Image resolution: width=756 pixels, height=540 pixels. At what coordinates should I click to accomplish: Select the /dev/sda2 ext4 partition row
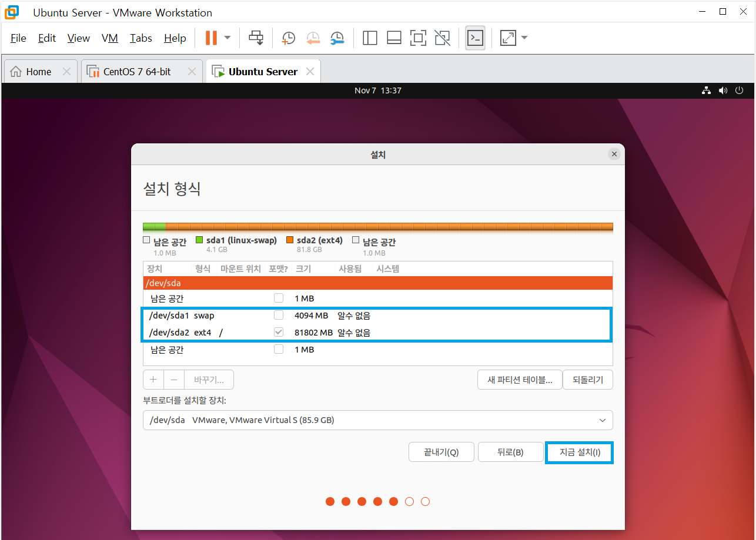point(378,333)
